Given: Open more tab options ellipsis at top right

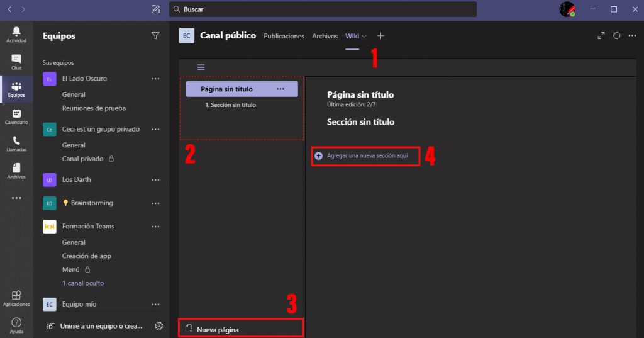Looking at the screenshot, I should (x=632, y=36).
